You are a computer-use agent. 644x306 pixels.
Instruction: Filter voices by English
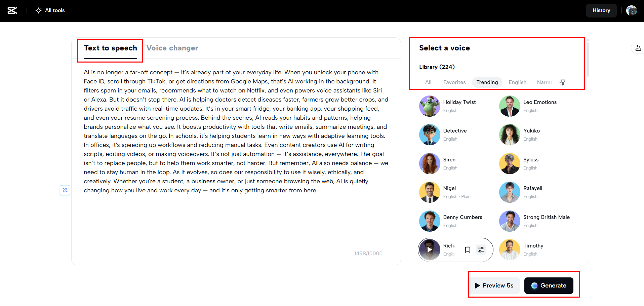[x=517, y=82]
